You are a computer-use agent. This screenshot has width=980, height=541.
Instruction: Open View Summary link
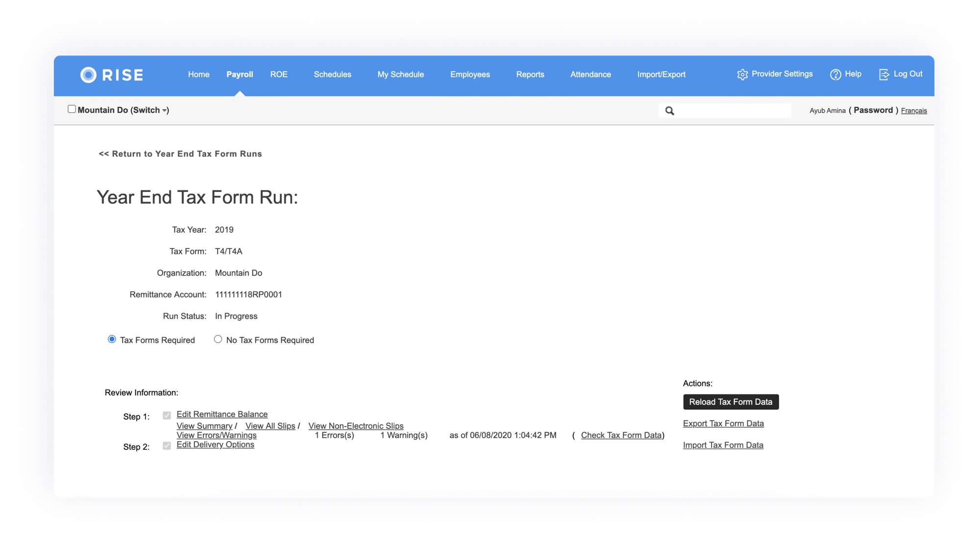[x=204, y=426]
